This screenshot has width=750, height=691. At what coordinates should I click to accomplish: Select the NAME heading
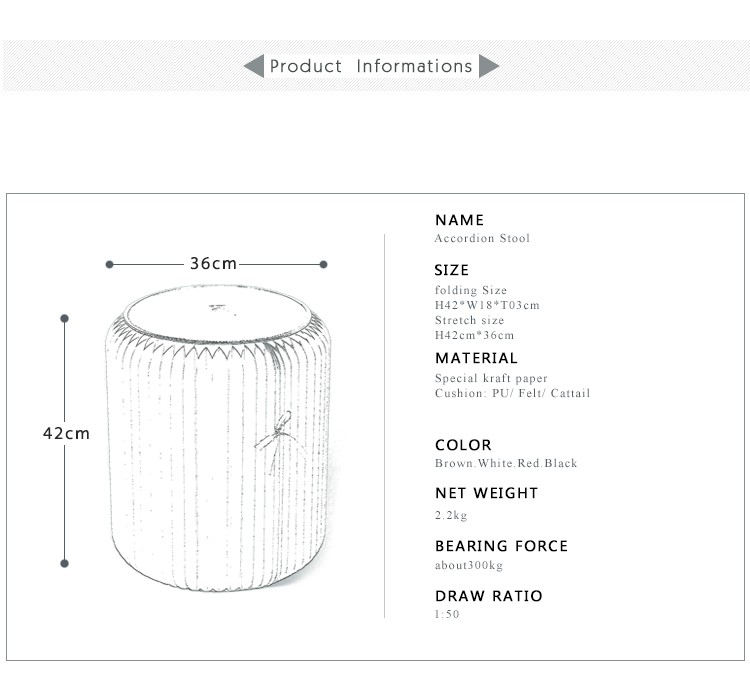pos(459,220)
